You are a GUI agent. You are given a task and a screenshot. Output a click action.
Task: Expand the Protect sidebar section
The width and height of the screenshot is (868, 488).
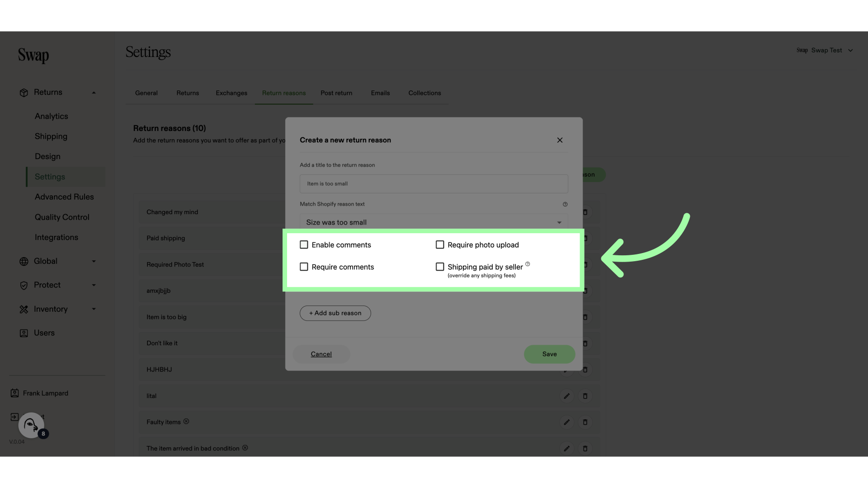click(94, 285)
